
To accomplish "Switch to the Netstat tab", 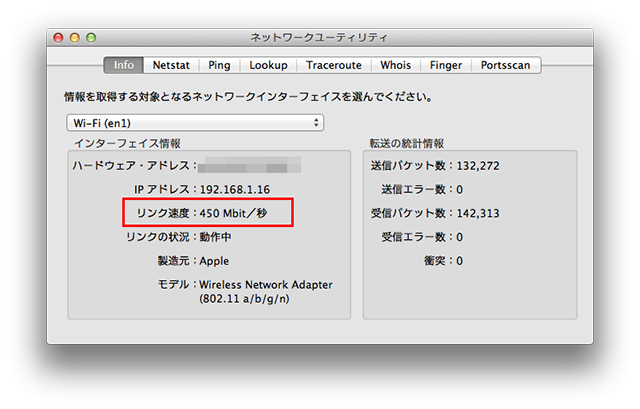I will (x=171, y=65).
